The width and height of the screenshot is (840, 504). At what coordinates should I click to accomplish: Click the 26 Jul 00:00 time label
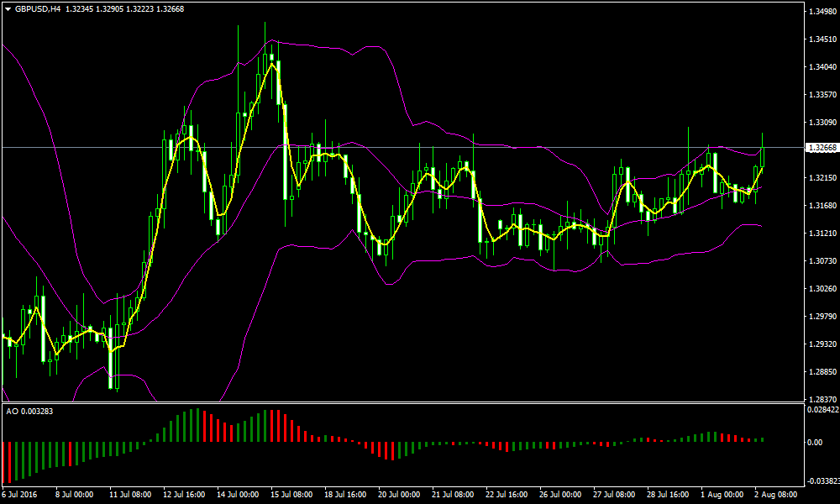(560, 495)
